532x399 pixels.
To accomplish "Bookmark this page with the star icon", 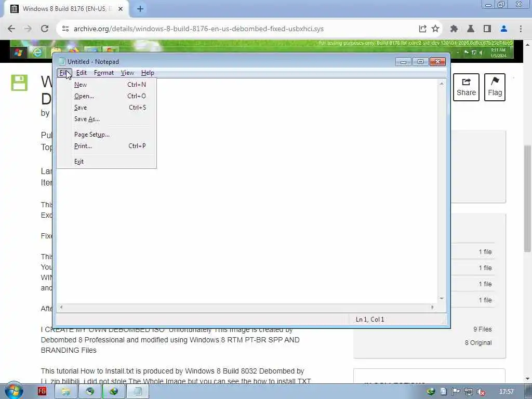I will click(435, 29).
